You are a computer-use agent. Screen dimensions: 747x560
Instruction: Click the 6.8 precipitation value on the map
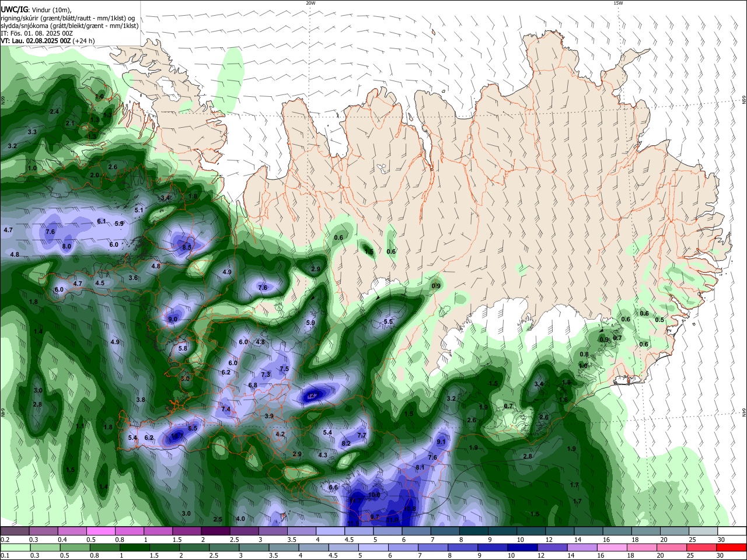pos(253,385)
